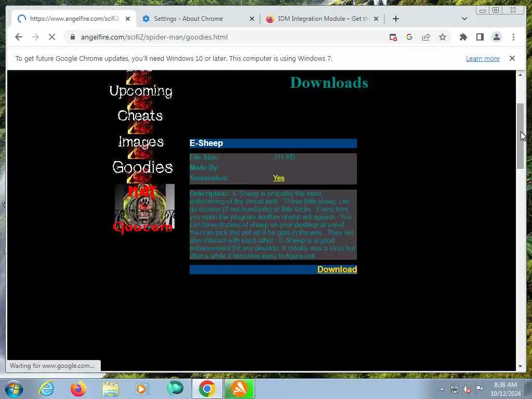Toggle the Chrome side panel
The image size is (532, 399).
480,37
